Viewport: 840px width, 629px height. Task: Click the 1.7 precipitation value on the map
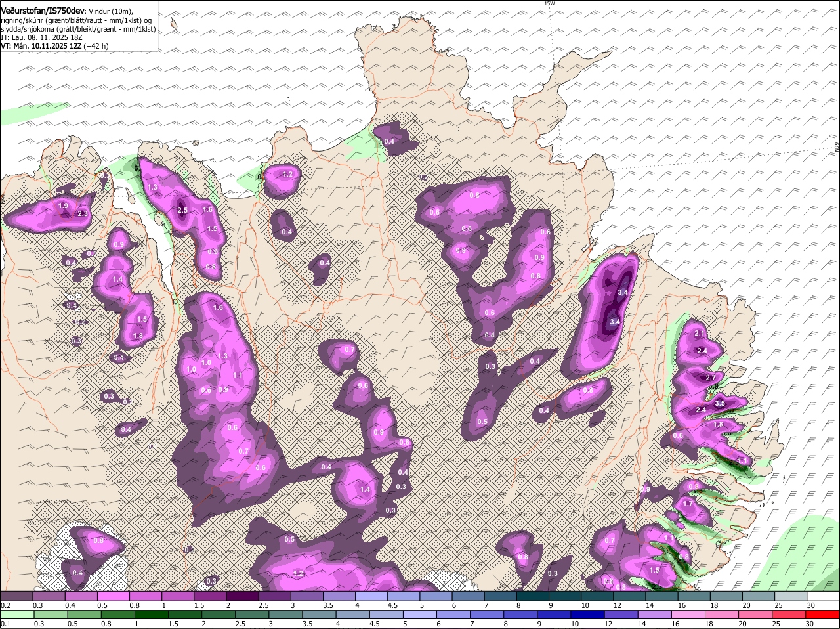click(688, 504)
